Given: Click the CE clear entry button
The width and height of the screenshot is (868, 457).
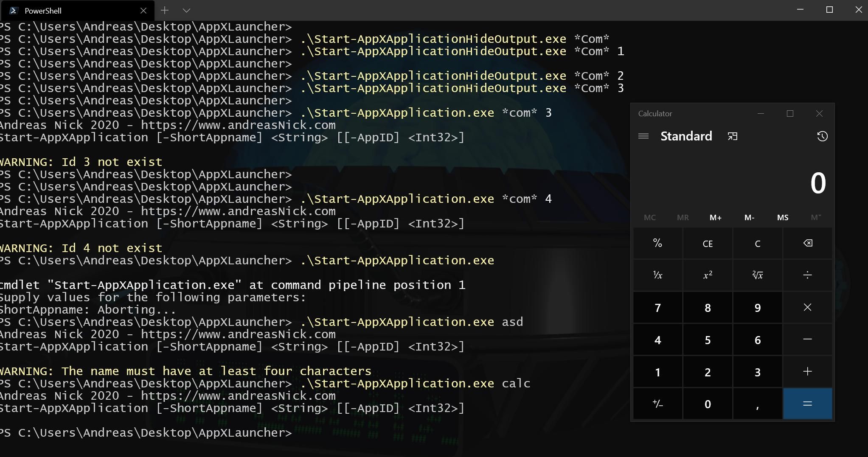Looking at the screenshot, I should click(x=708, y=243).
